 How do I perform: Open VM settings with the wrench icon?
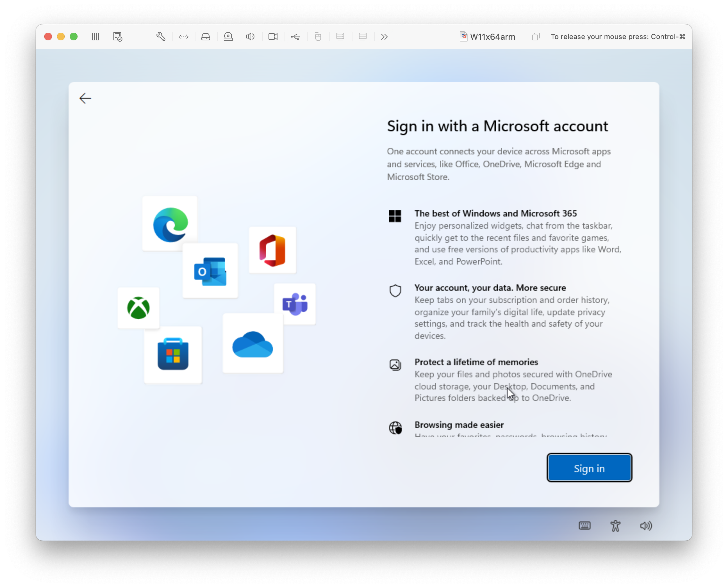coord(161,37)
